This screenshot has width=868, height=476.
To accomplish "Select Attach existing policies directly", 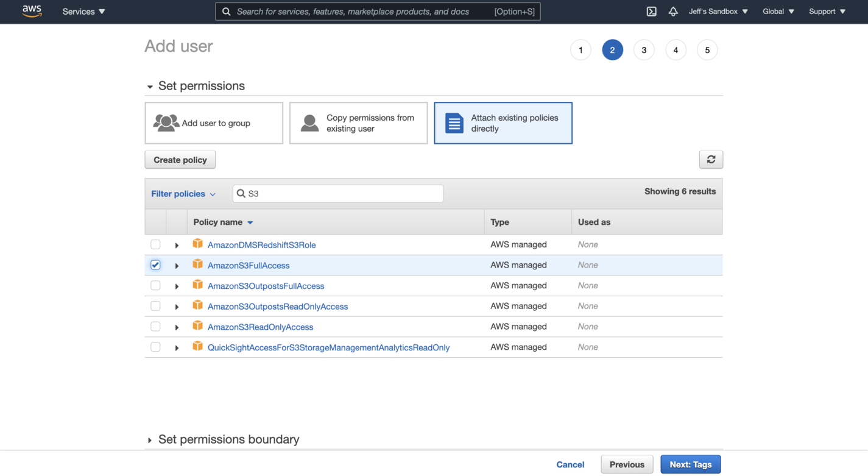I will coord(503,123).
